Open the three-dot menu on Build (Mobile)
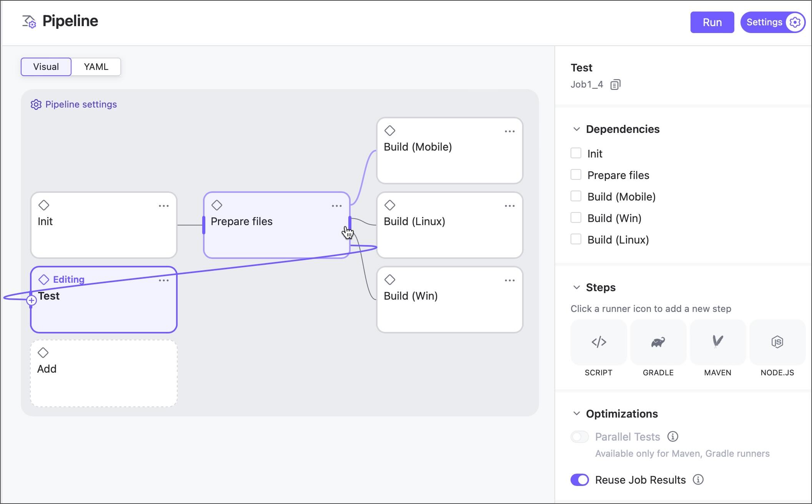812x504 pixels. [x=509, y=131]
